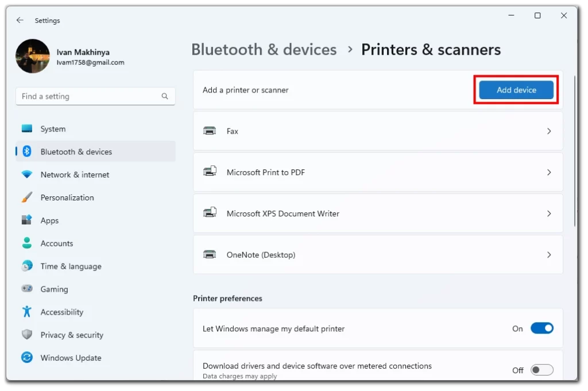Image resolution: width=588 pixels, height=391 pixels.
Task: Click the Fax printer icon
Action: click(210, 131)
